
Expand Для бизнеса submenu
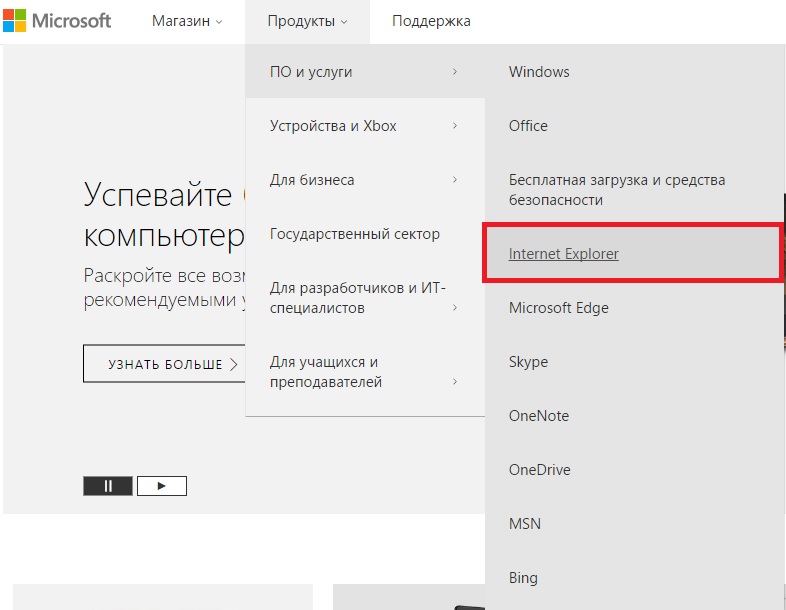pos(365,180)
